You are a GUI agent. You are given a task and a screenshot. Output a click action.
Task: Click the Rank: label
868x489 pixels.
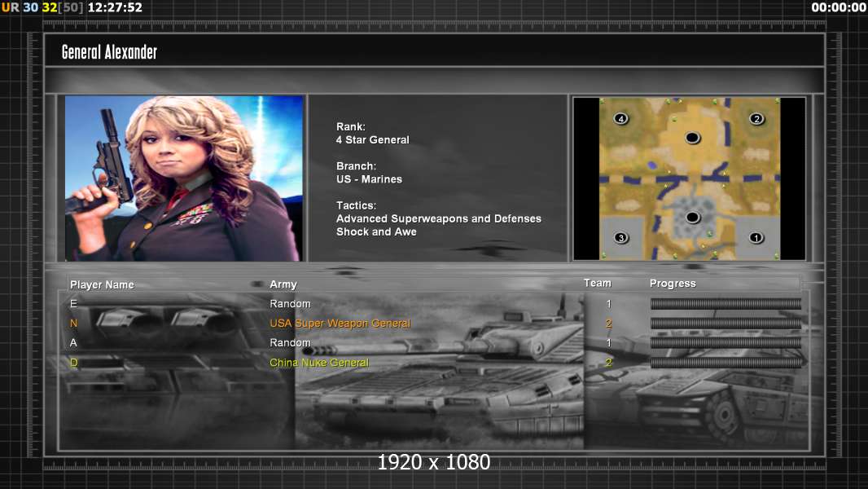pos(351,127)
